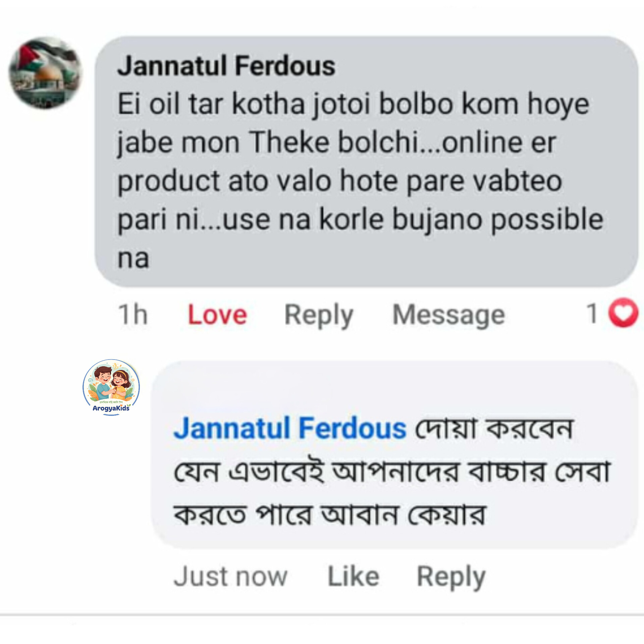Like the ArogyaKids reply
The width and height of the screenshot is (644, 644).
353,577
